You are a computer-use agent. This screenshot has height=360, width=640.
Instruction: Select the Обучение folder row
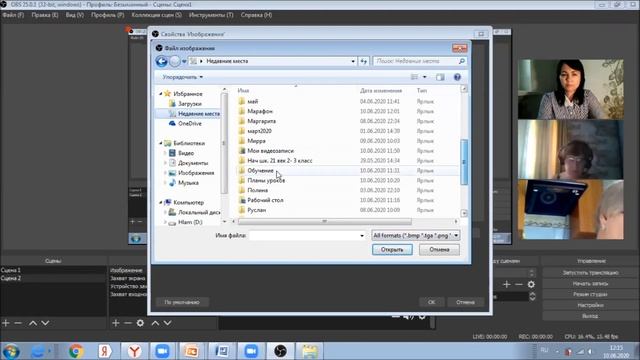point(348,171)
